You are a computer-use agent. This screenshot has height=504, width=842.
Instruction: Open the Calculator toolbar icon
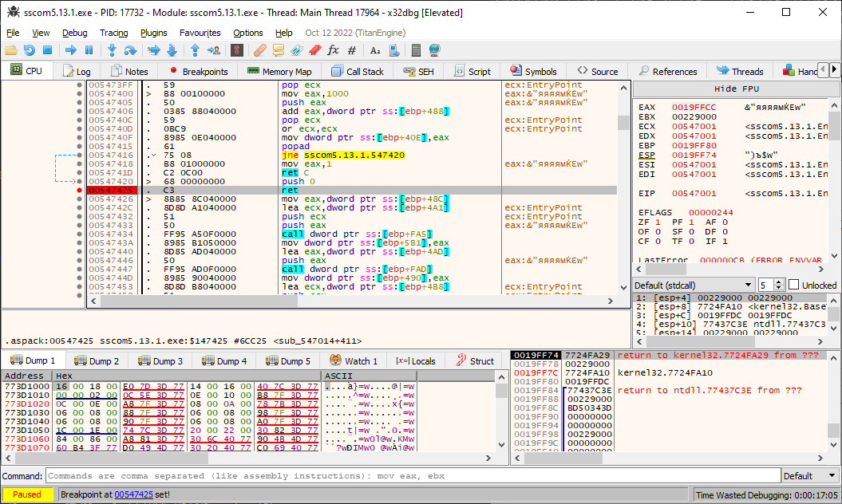pos(416,50)
